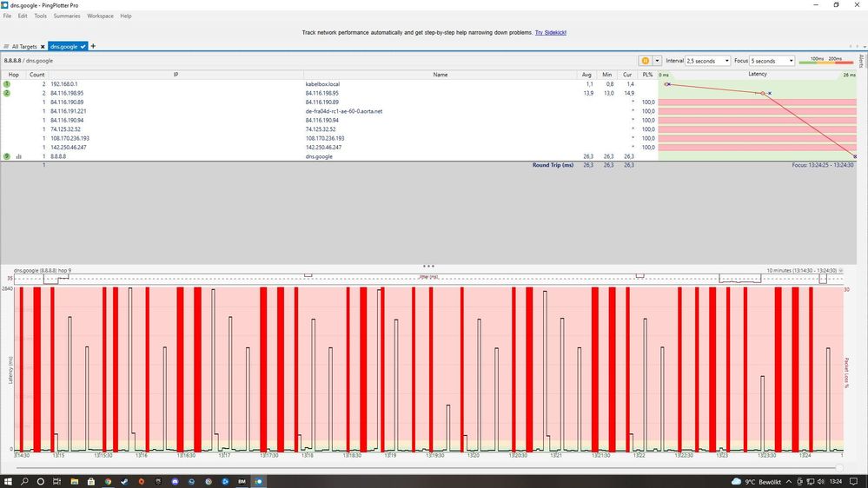Click the timeline graph title dns.google hop 9
The height and width of the screenshot is (488, 868).
[43, 271]
